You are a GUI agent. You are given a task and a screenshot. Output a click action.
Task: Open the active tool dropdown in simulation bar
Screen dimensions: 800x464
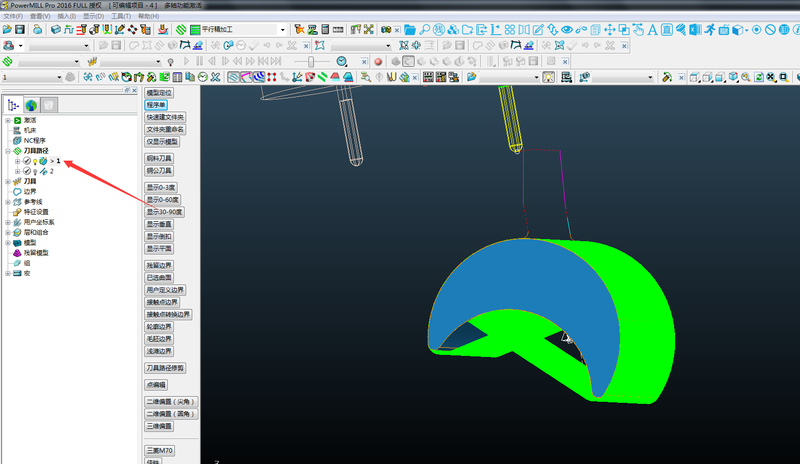(158, 62)
